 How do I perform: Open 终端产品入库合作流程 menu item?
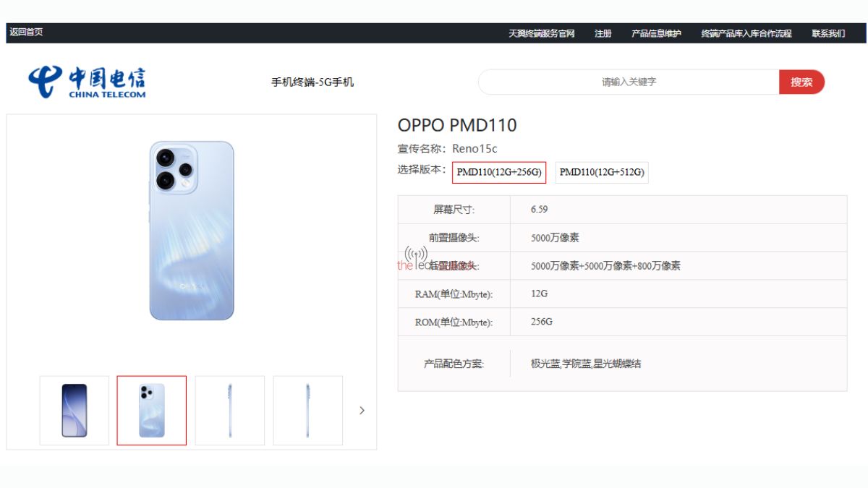(746, 33)
